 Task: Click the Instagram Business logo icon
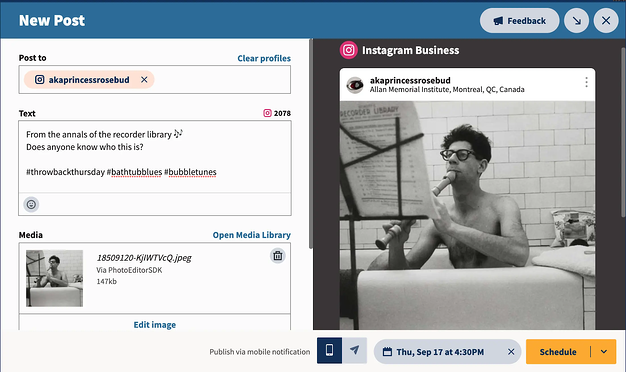point(349,50)
